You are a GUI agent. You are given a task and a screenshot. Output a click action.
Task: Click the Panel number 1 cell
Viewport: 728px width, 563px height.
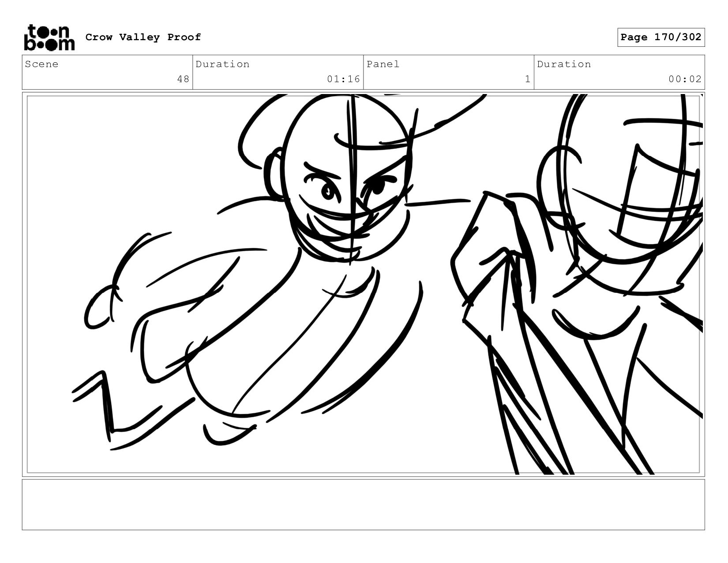point(449,72)
